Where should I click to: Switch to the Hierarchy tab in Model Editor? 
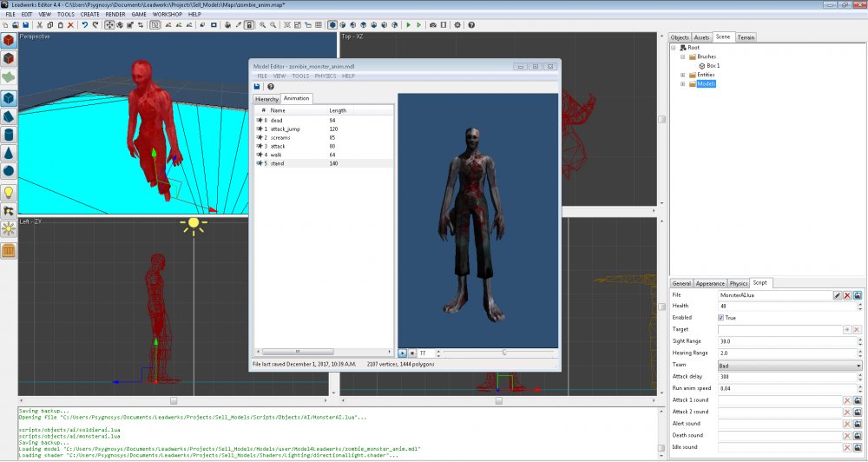[x=266, y=99]
